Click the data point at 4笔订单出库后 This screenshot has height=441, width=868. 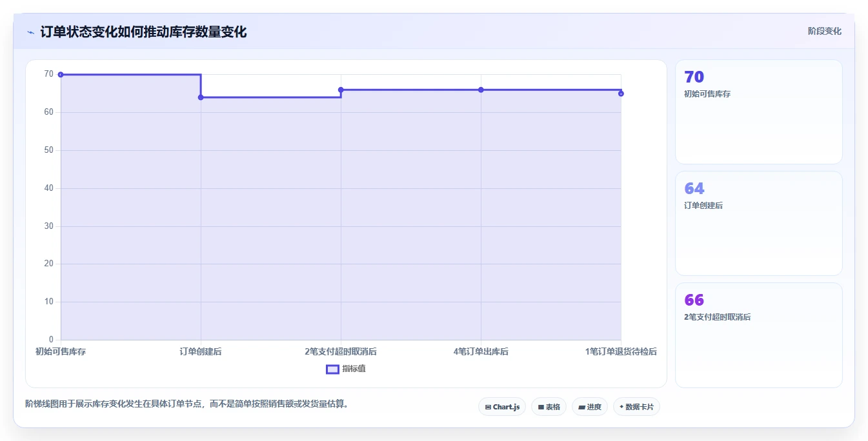click(x=481, y=90)
